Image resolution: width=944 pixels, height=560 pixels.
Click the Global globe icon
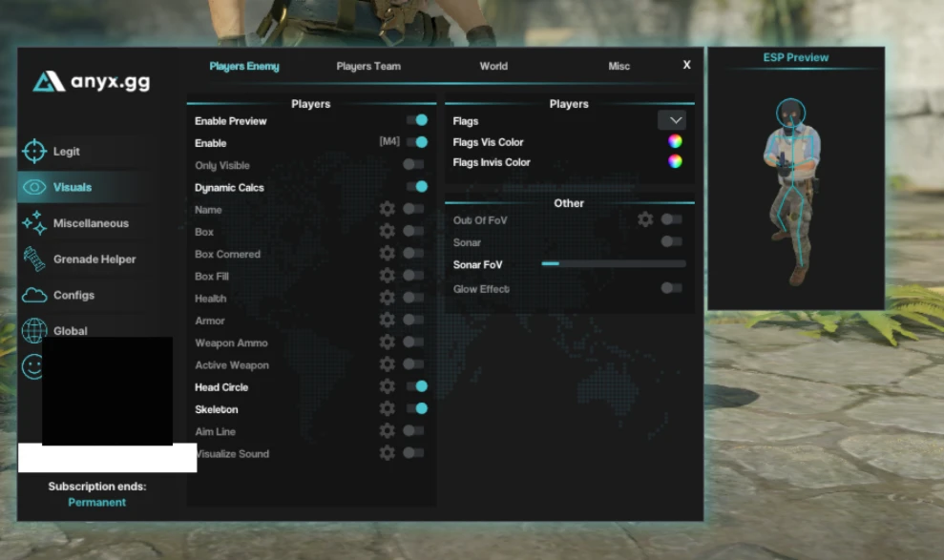34,330
